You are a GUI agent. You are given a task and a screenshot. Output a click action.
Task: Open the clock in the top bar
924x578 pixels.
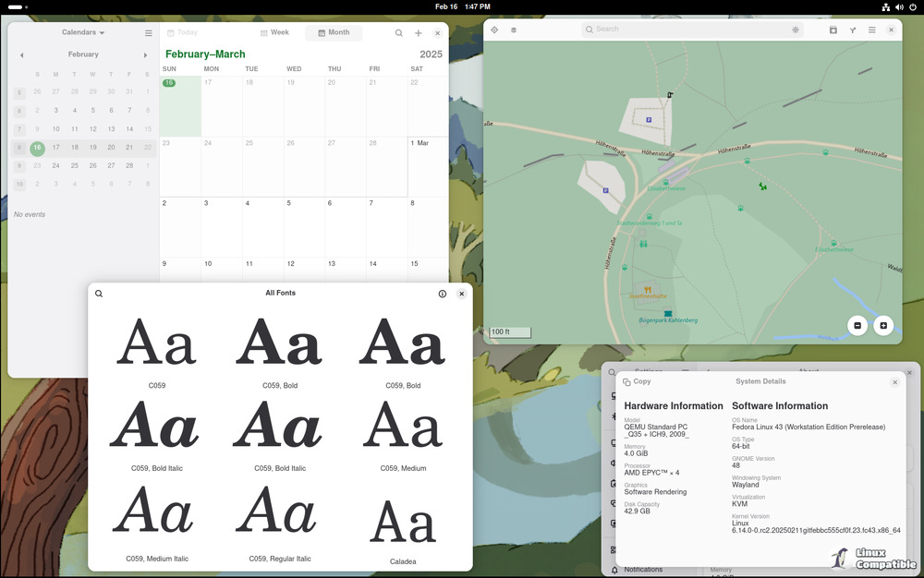tap(462, 6)
